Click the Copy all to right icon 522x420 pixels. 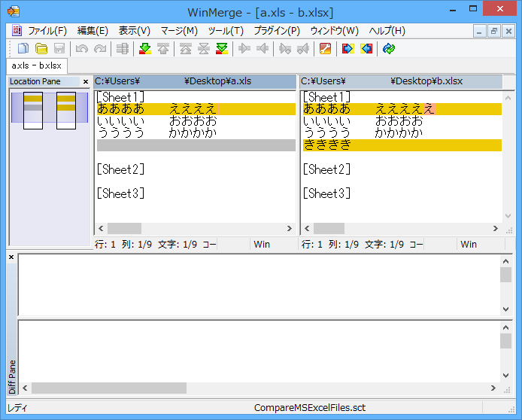[347, 49]
